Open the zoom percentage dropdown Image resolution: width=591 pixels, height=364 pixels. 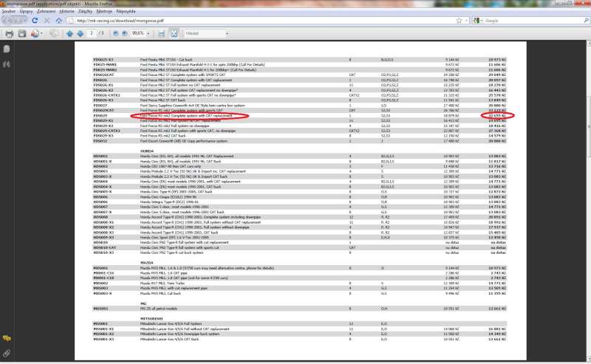[x=148, y=33]
